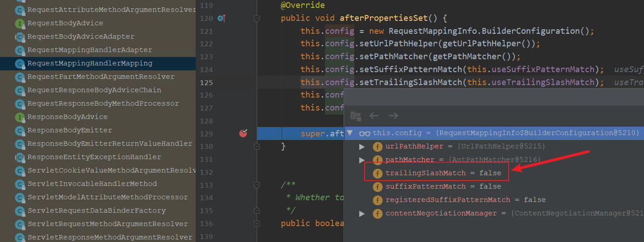The width and height of the screenshot is (644, 242).
Task: Collapse the afterPropertiesSet method fold at line 120
Action: click(x=257, y=18)
